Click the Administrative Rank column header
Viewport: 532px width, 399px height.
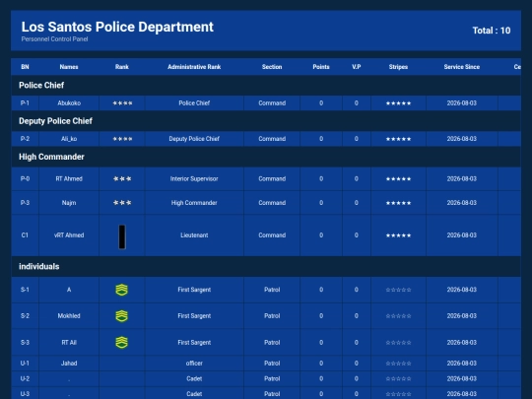coord(194,67)
